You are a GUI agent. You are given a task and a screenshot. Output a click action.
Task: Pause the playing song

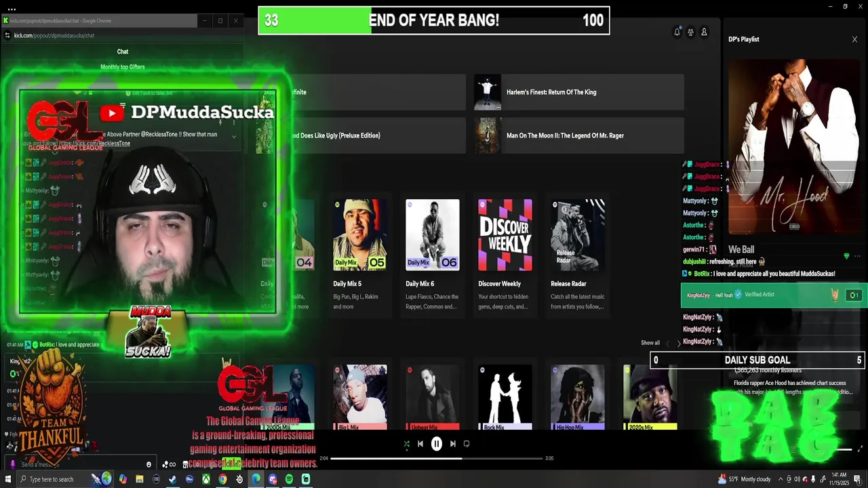(x=436, y=444)
